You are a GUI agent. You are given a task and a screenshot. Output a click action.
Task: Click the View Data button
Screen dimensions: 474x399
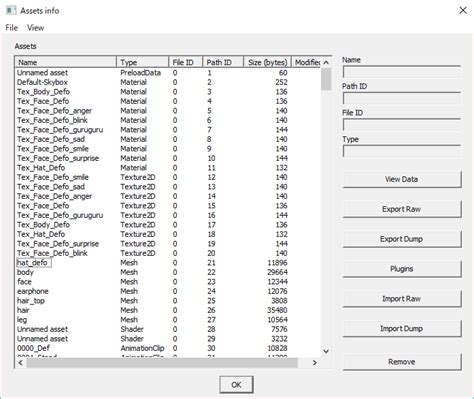(x=402, y=179)
